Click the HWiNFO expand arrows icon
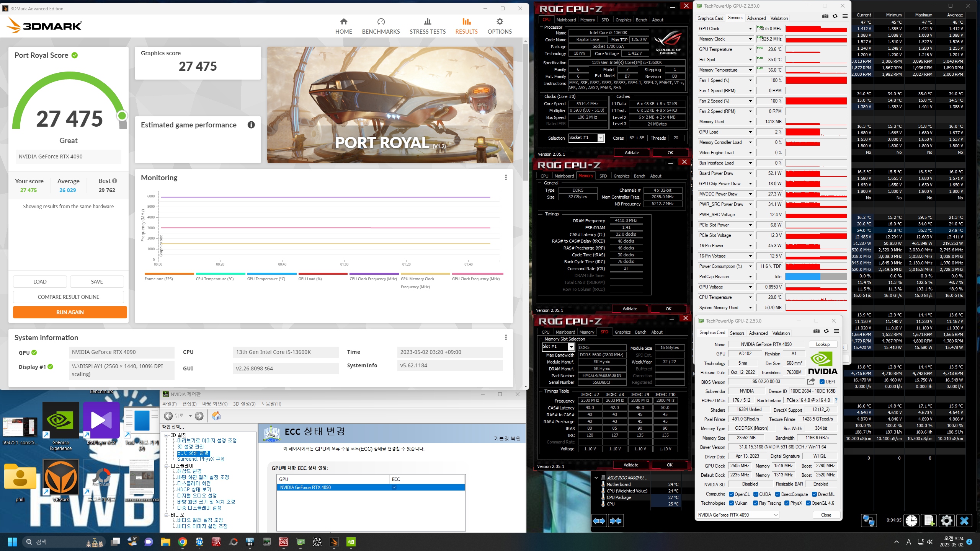Image resolution: width=980 pixels, height=551 pixels. click(x=599, y=521)
